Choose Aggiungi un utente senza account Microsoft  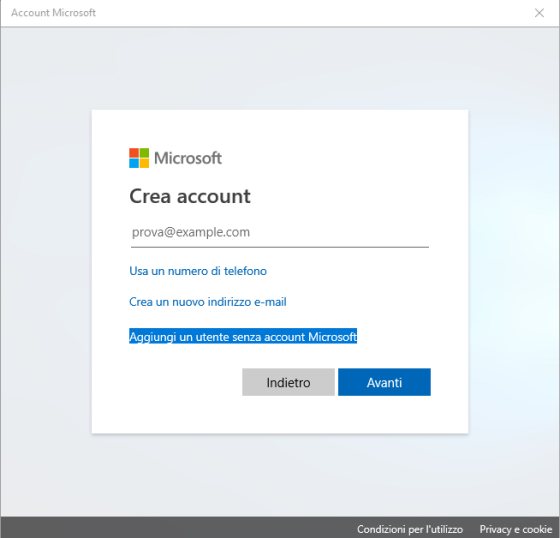coord(243,337)
